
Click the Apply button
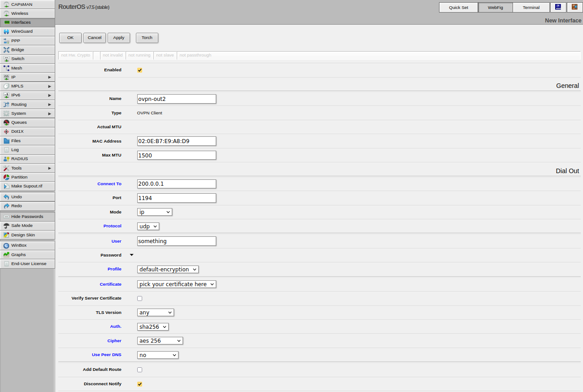[119, 38]
